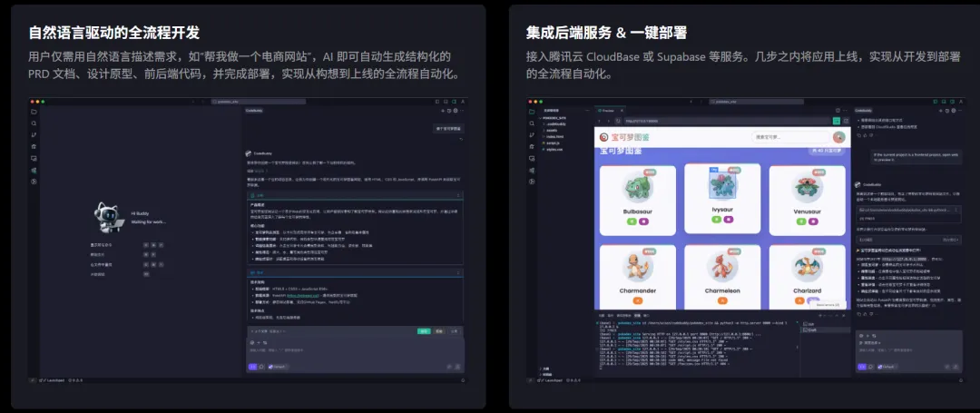The width and height of the screenshot is (980, 413).
Task: Click copy icon under first right chat reply
Action: click(x=858, y=135)
